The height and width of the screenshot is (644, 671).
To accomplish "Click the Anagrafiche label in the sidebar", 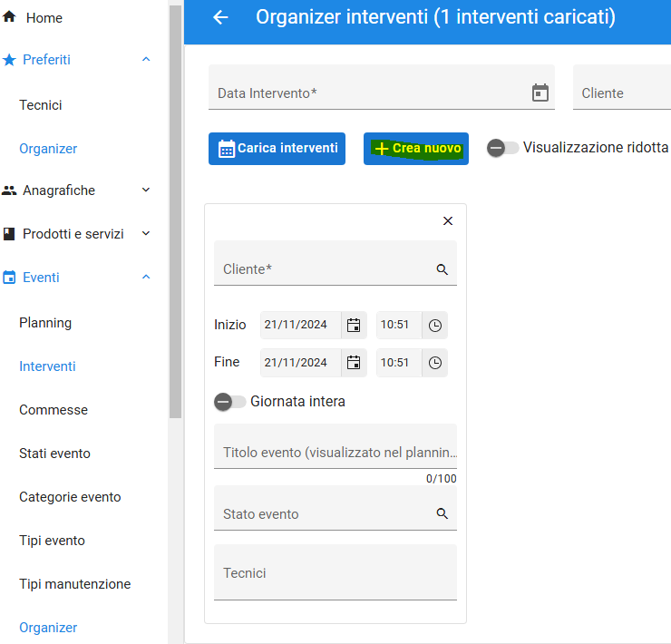I will (59, 190).
